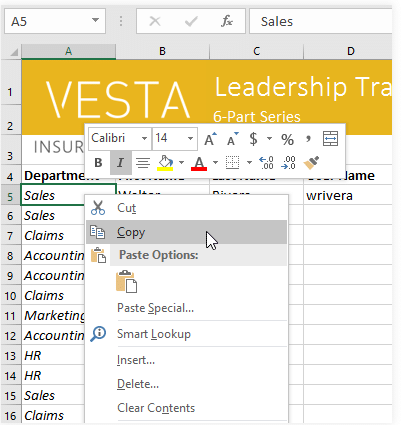
Task: Click Claims cell in row 7
Action: (53, 235)
